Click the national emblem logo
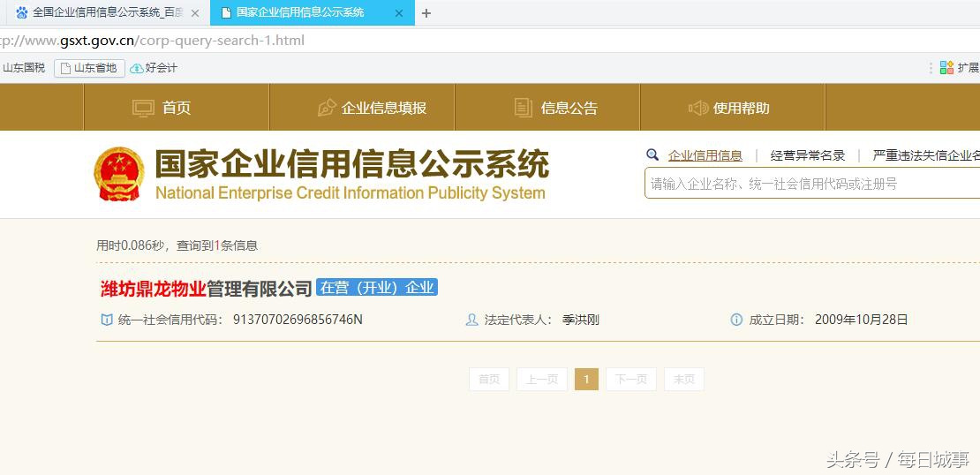Screen dimensions: 980x475 point(119,174)
